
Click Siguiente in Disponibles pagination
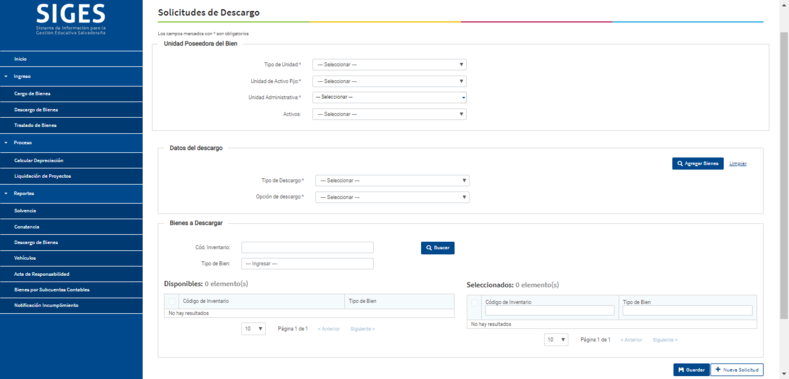(362, 329)
